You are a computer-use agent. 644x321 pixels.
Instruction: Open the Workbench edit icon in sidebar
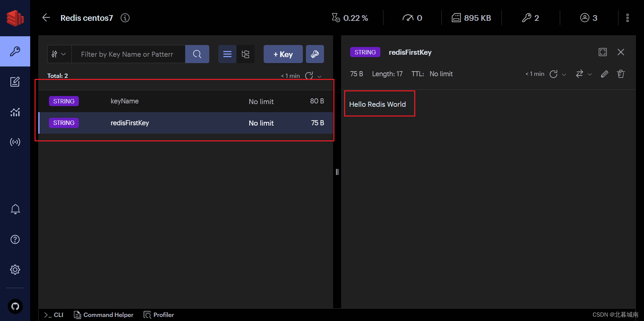15,82
